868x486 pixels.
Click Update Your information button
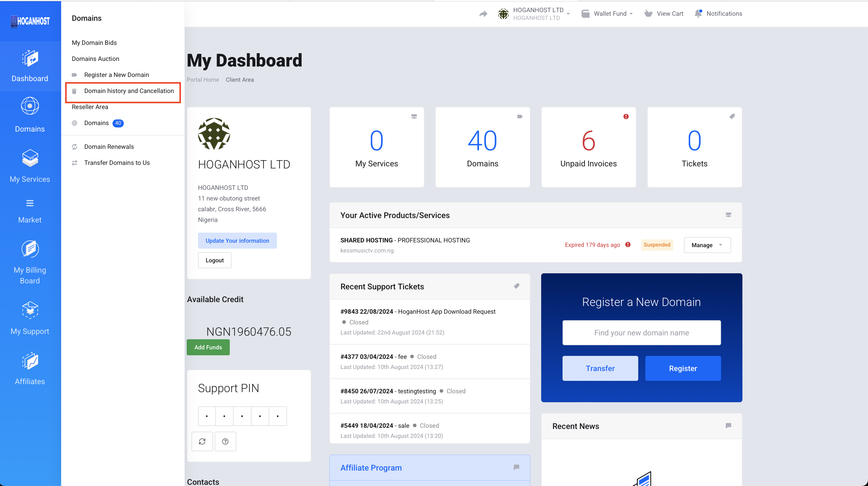tap(237, 240)
